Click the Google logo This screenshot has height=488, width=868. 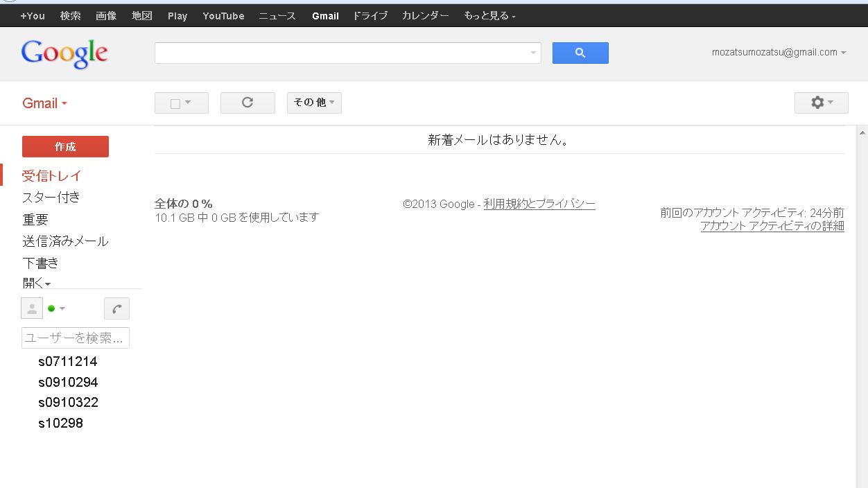(64, 53)
